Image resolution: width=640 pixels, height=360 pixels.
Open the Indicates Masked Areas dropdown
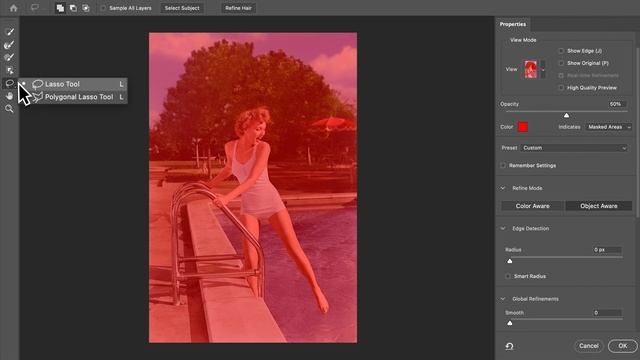point(609,127)
